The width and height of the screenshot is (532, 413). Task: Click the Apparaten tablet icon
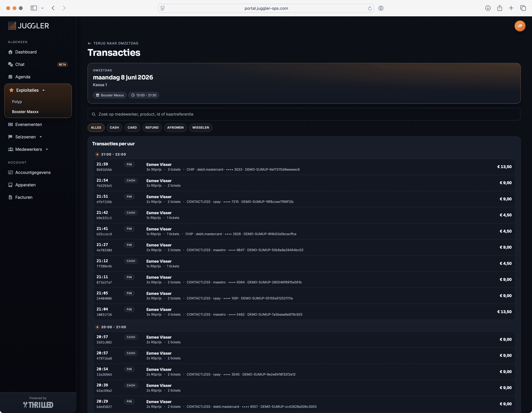point(10,185)
